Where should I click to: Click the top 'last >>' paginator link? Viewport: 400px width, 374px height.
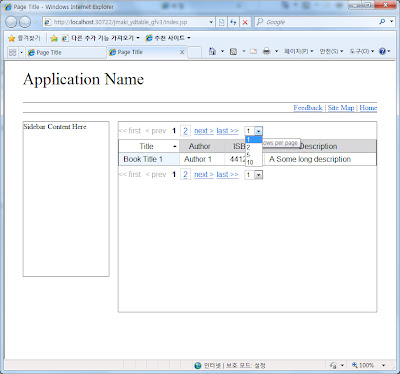[227, 131]
